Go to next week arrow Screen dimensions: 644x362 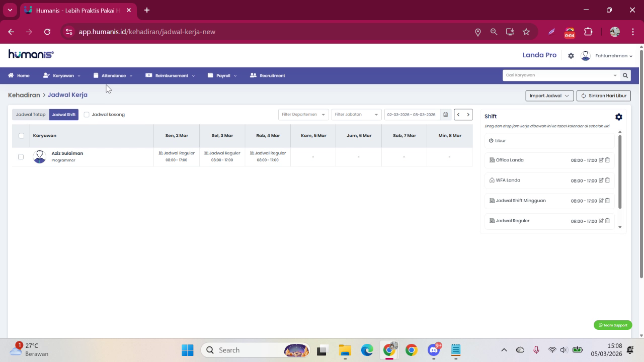(x=468, y=115)
